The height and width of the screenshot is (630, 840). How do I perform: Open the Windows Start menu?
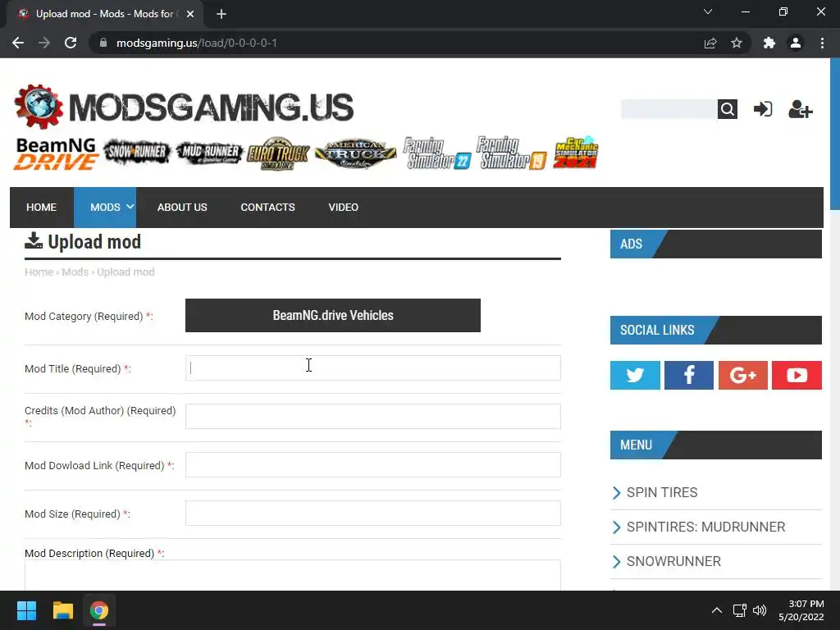coord(26,610)
